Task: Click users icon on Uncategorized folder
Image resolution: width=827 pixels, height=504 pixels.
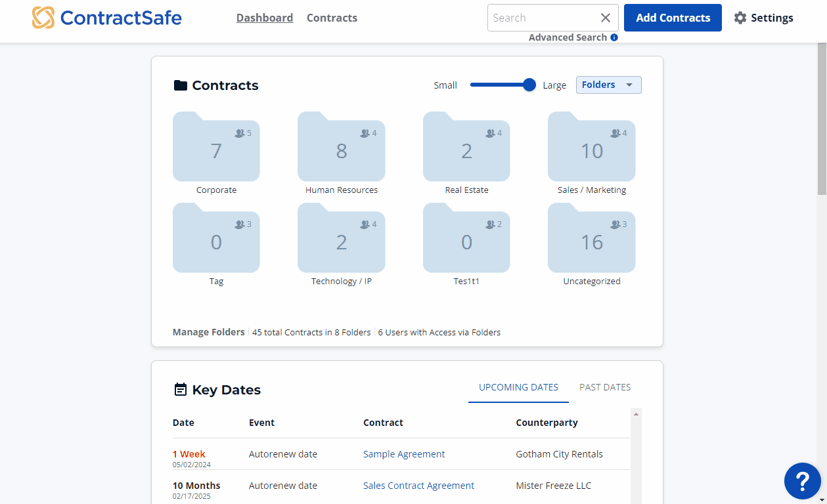Action: pyautogui.click(x=615, y=224)
